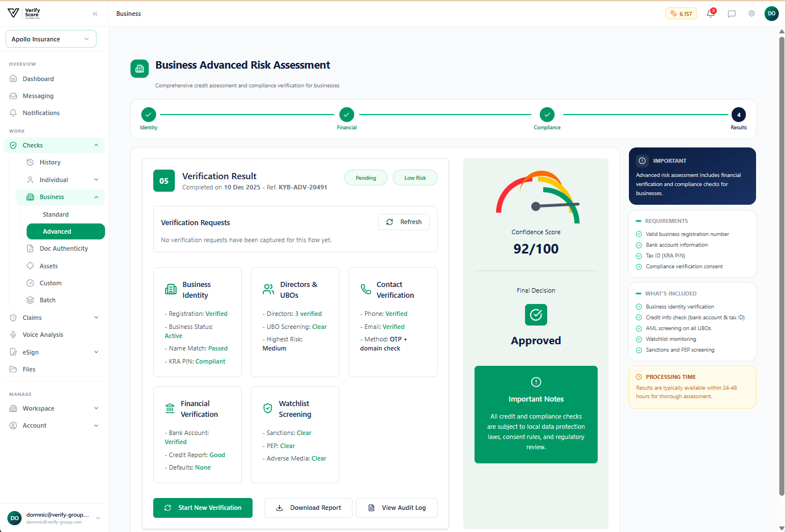Expand the Workspace menu chevron
Screen dimensions: 785x532
[96, 408]
